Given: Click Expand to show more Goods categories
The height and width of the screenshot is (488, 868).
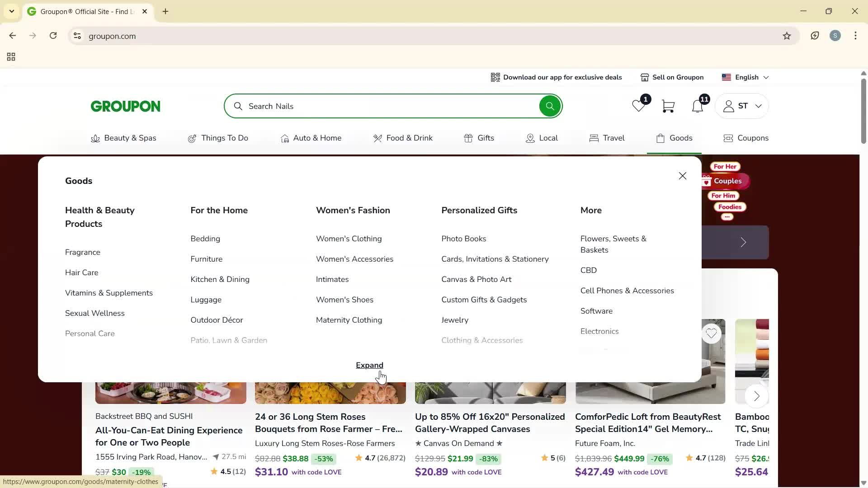Looking at the screenshot, I should point(369,365).
